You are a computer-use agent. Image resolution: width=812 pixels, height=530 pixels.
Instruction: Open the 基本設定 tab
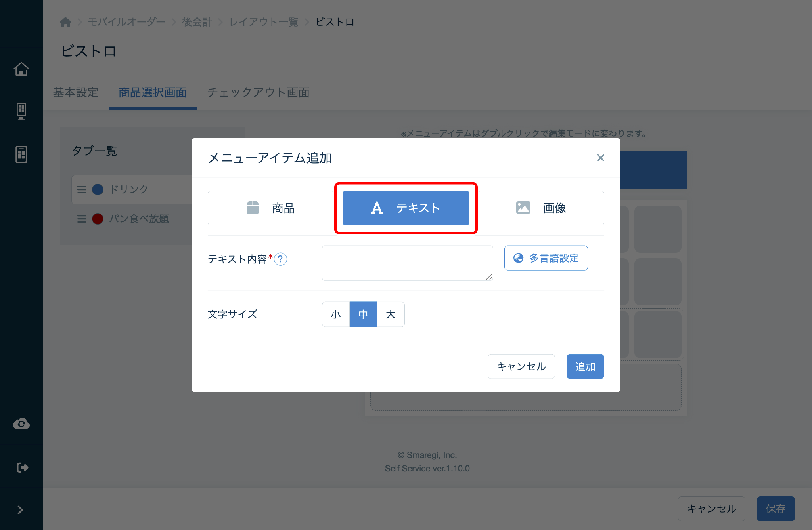(x=75, y=93)
